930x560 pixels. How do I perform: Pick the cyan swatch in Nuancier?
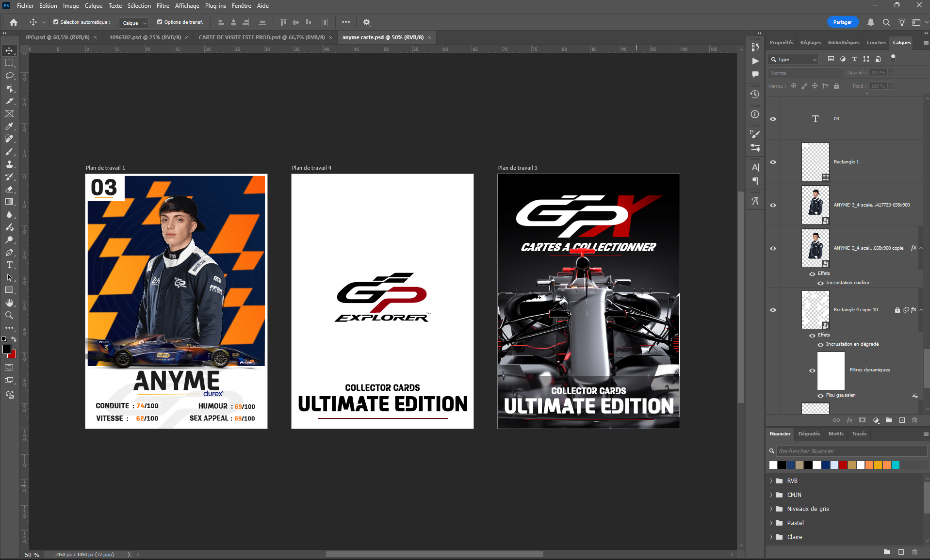896,465
